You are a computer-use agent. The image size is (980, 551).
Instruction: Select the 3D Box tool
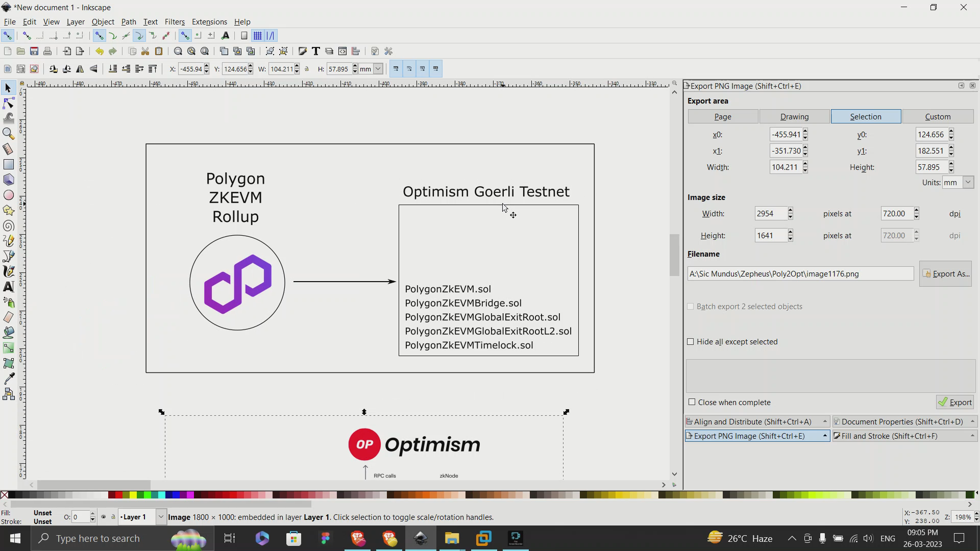pos(8,180)
